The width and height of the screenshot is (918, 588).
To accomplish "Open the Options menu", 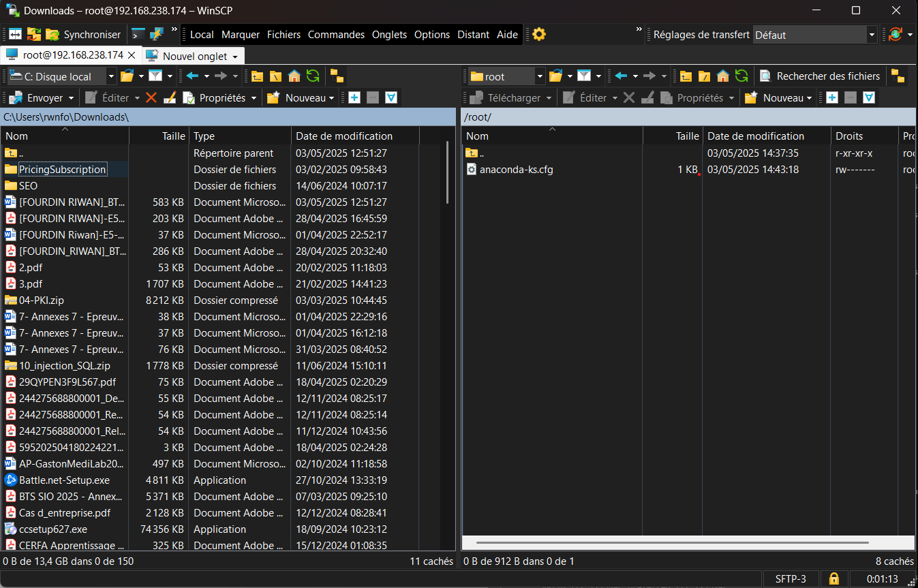I will coord(432,34).
